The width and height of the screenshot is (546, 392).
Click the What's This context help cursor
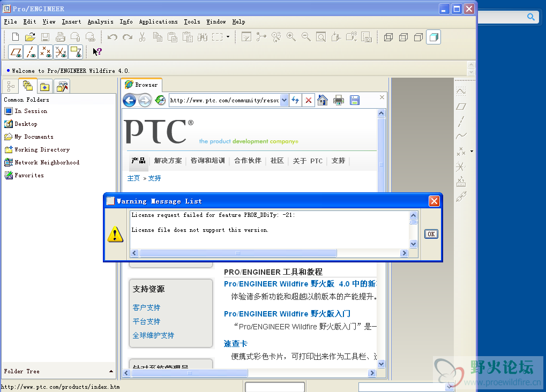97,52
